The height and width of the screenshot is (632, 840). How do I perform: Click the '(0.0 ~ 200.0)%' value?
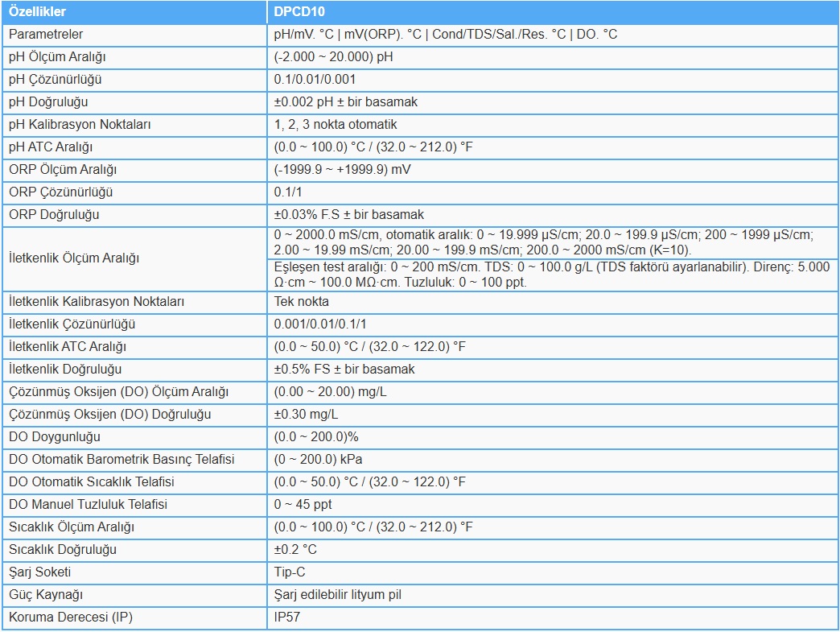point(316,436)
